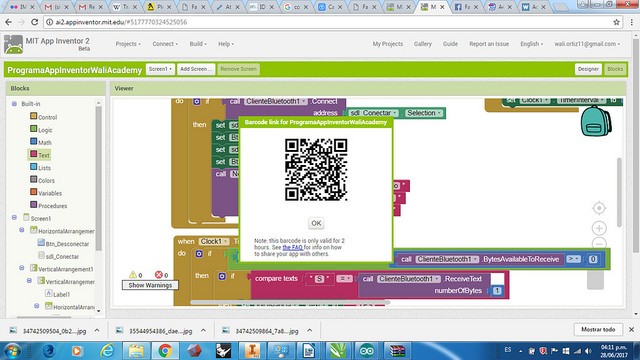Click the browser address bar
Image resolution: width=640 pixels, height=360 pixels.
327,22
